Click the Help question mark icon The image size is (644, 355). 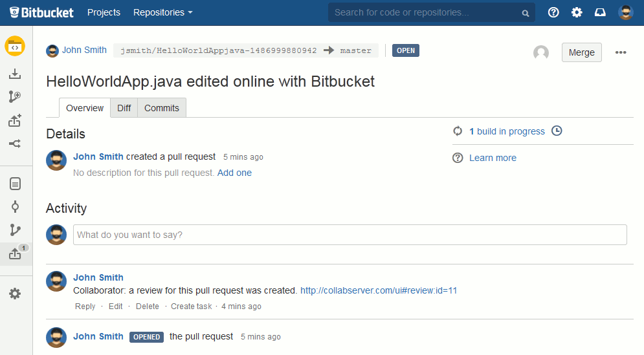pos(553,12)
